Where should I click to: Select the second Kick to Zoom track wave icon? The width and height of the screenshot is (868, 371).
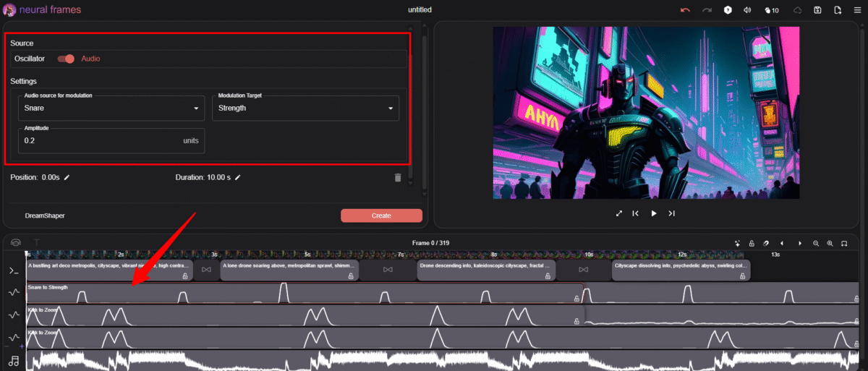coord(14,338)
